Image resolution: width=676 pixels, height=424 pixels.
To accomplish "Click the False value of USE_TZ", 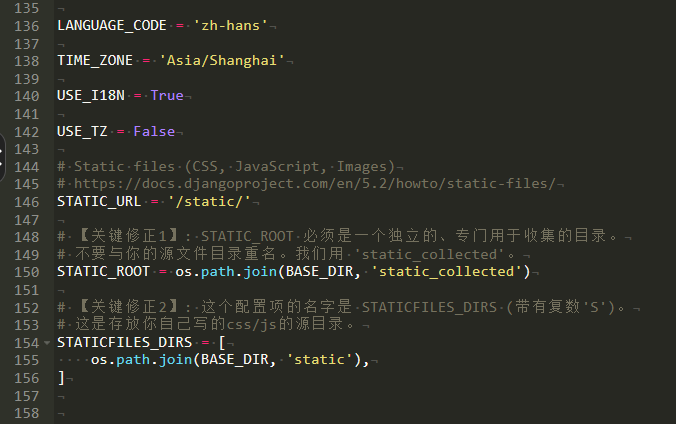I will tap(154, 131).
